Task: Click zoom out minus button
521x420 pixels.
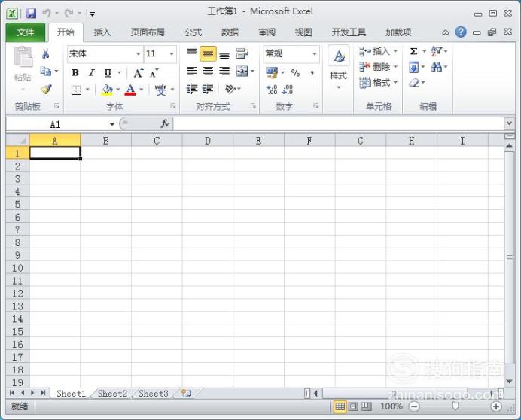Action: pos(414,406)
